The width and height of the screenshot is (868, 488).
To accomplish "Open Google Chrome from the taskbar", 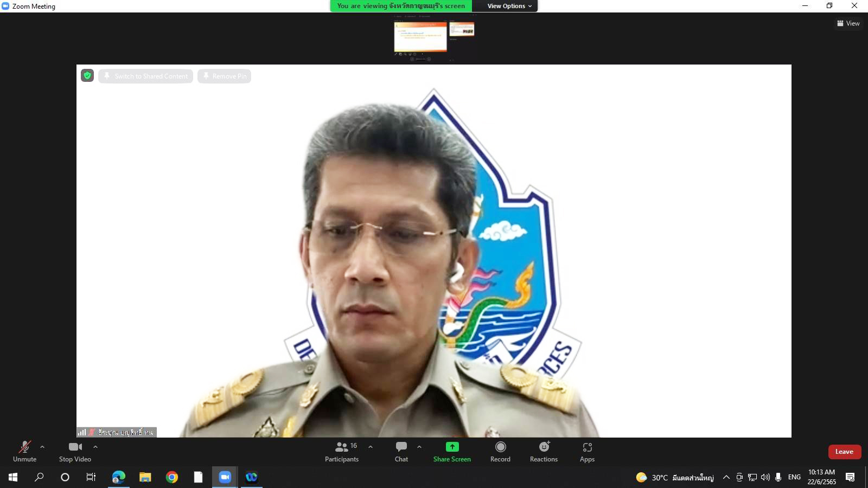I will coord(172,477).
